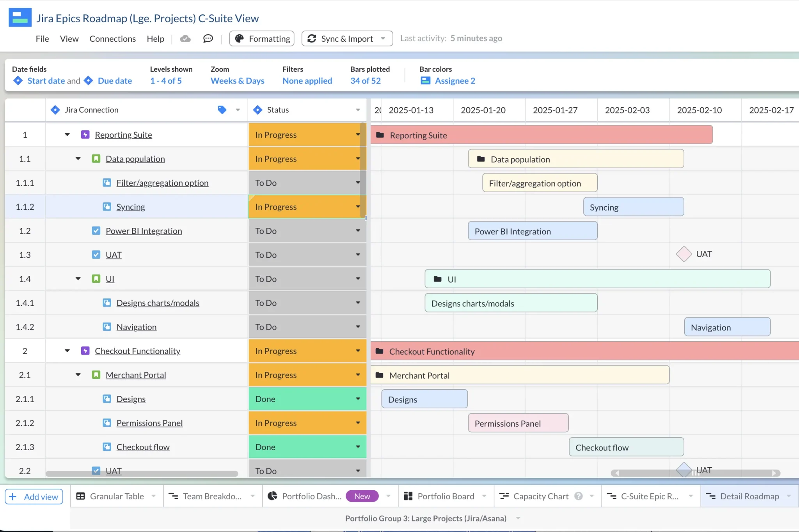799x532 pixels.
Task: Click the subtask icon beside Designs charts/modals
Action: [x=107, y=303]
